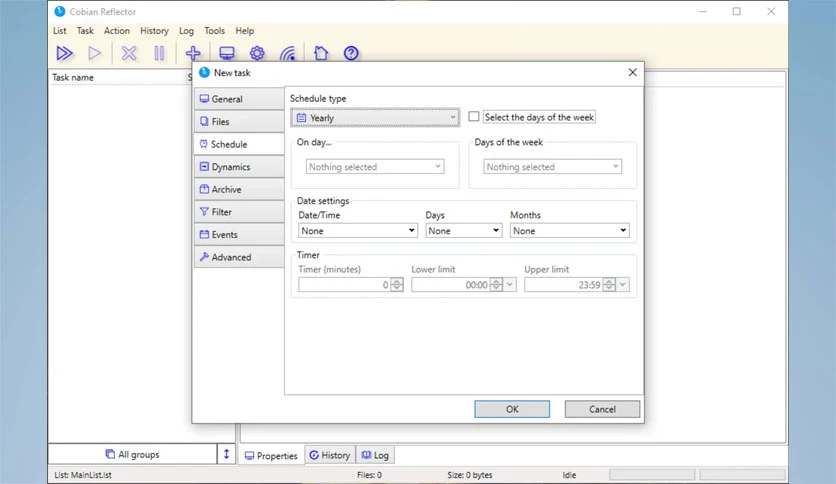Click the Lower limit 00:00 field
This screenshot has height=484, width=836.
click(451, 285)
